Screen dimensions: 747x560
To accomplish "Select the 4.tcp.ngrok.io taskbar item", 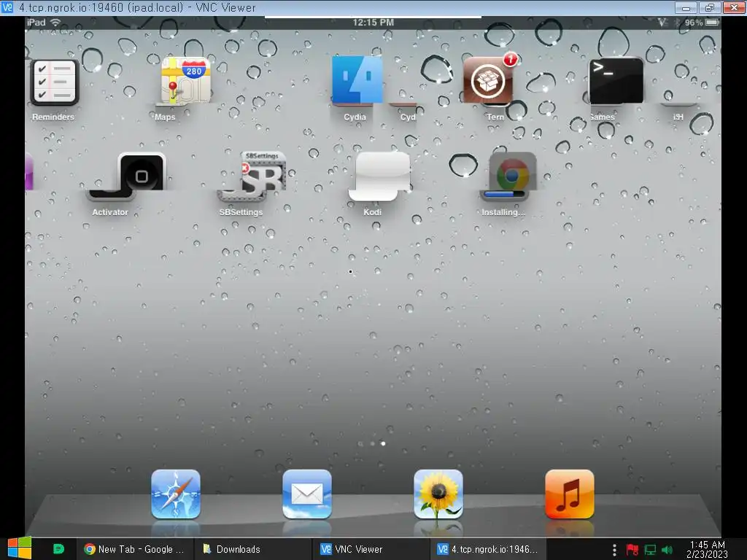I will (x=488, y=549).
